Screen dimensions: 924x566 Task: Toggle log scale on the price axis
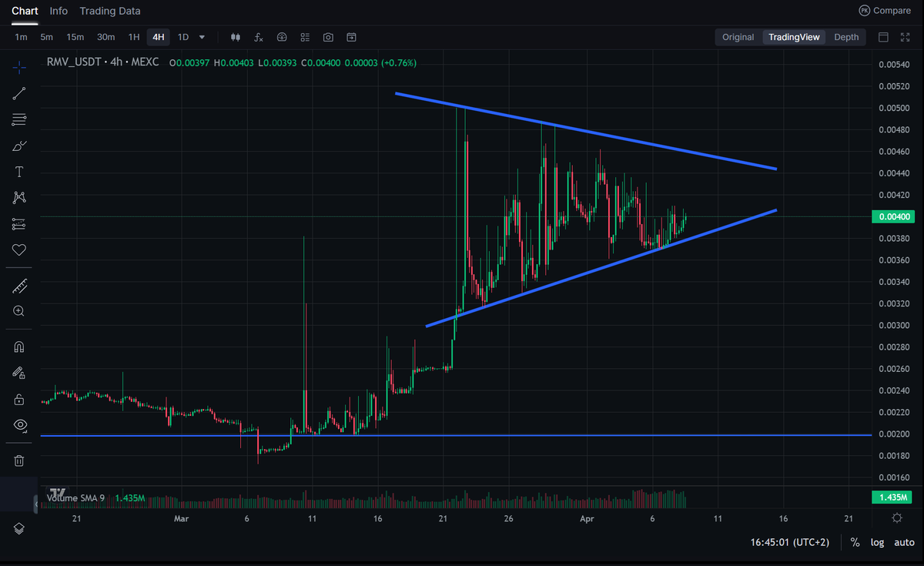point(877,542)
